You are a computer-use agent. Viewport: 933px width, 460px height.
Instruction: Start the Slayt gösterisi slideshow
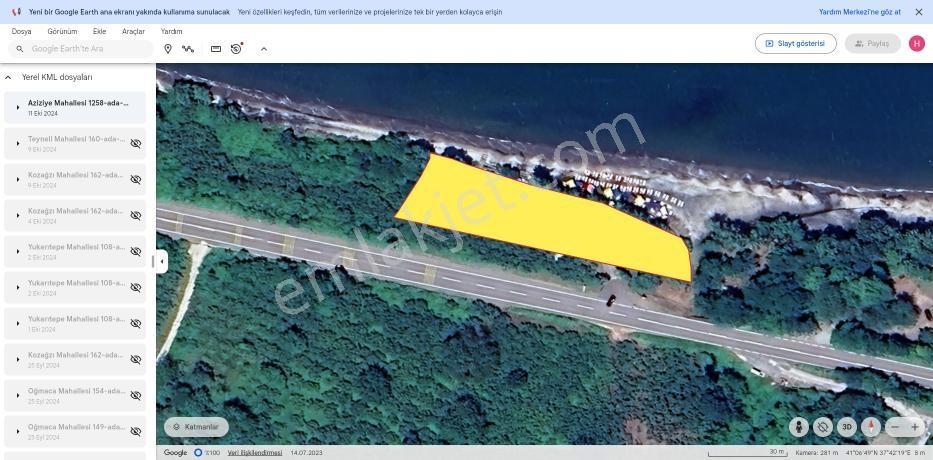click(x=796, y=43)
